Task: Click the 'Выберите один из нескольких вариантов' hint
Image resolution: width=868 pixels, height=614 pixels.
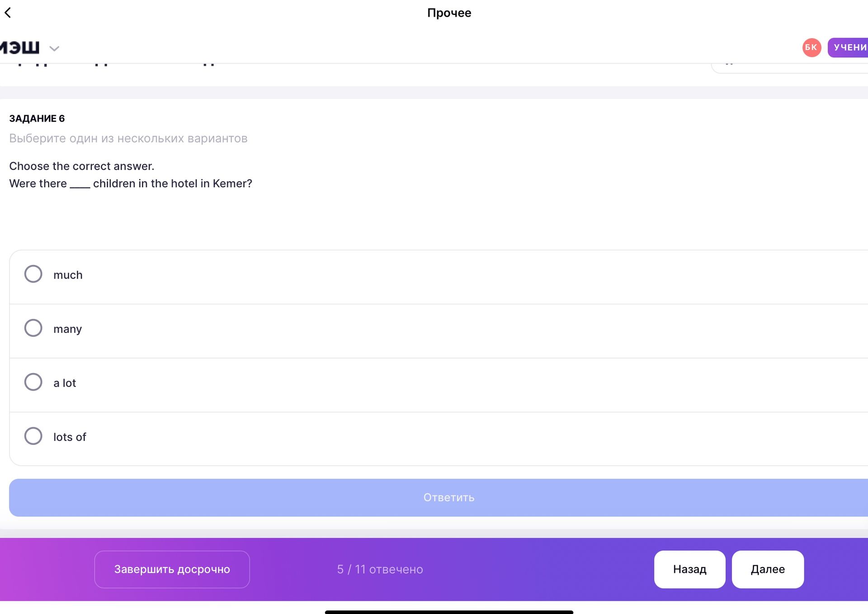Action: [x=128, y=138]
